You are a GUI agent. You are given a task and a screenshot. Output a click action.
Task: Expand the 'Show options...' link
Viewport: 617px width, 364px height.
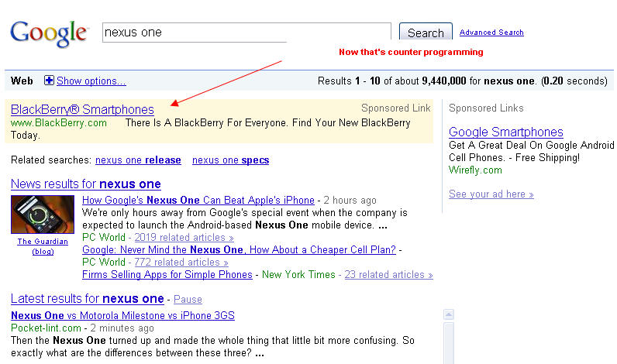pos(91,81)
